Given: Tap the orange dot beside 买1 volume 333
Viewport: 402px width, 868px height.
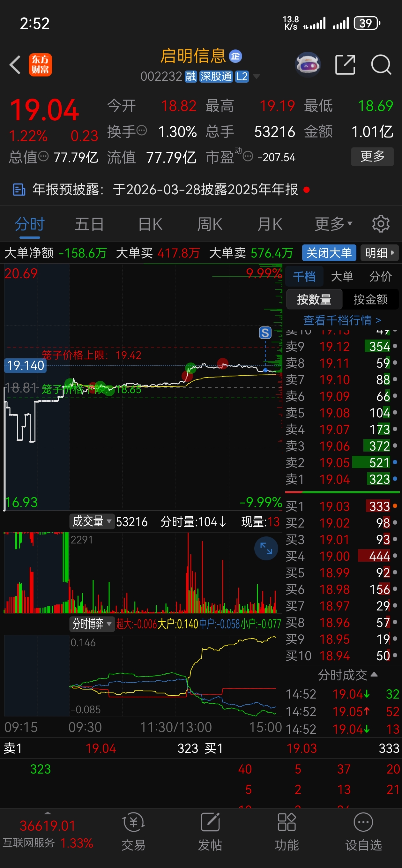Looking at the screenshot, I should click(395, 505).
